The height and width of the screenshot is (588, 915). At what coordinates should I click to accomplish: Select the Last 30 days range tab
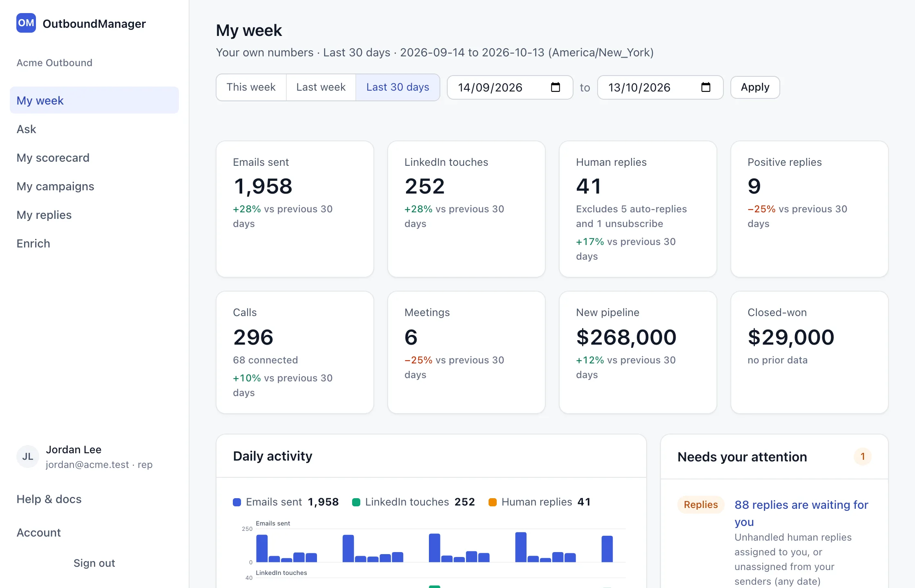(398, 87)
